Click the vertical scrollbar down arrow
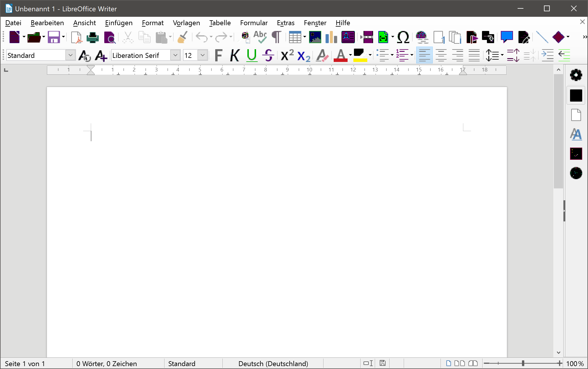Screen dimensions: 588x369 [558, 353]
